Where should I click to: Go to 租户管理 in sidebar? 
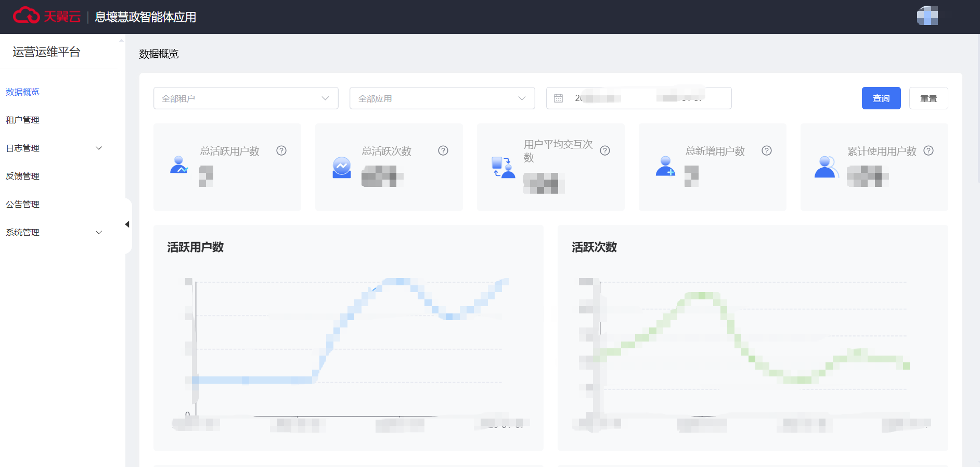tap(23, 120)
